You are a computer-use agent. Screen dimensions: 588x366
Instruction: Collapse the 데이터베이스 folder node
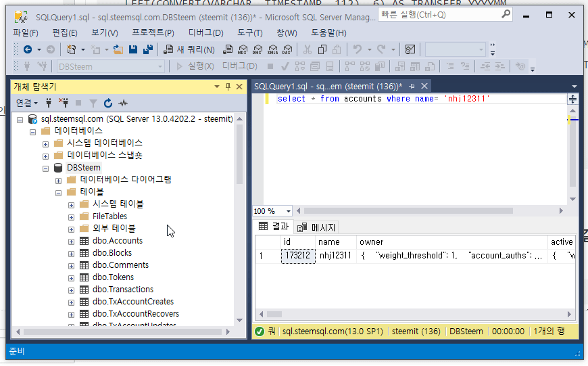click(x=32, y=132)
